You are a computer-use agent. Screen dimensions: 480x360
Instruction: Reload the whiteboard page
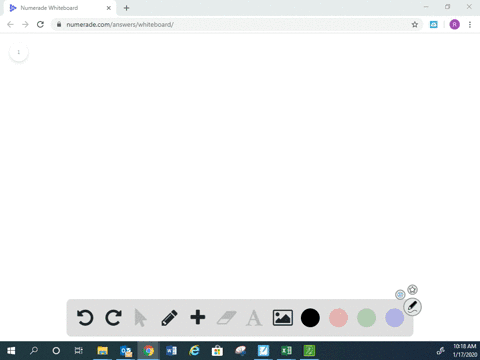(40, 24)
